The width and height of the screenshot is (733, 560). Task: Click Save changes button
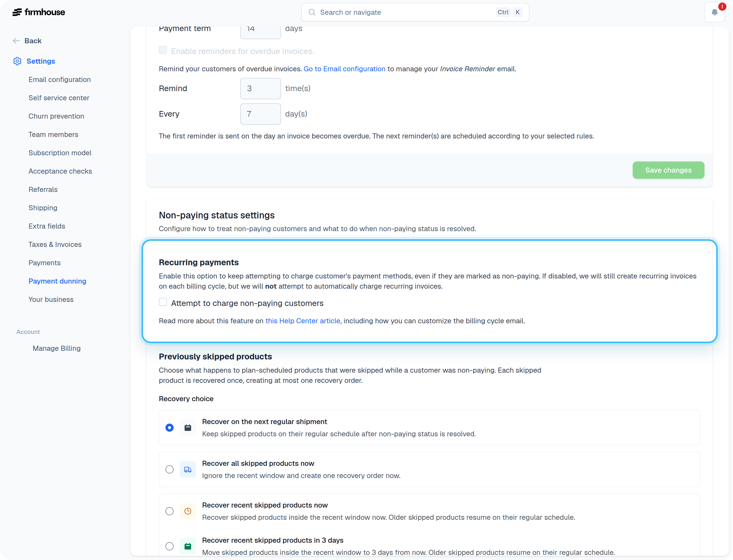(668, 170)
